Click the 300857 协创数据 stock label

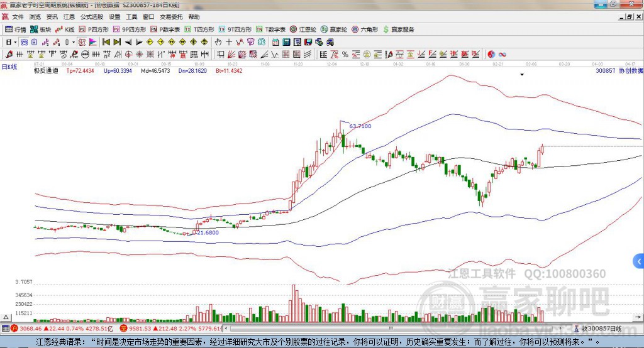pos(619,70)
